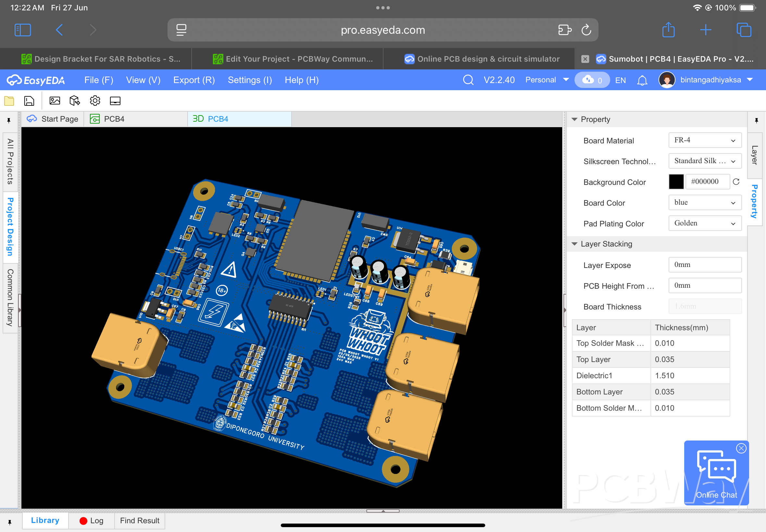This screenshot has width=766, height=532.
Task: Open the folder icon in the toolbar
Action: coord(9,101)
